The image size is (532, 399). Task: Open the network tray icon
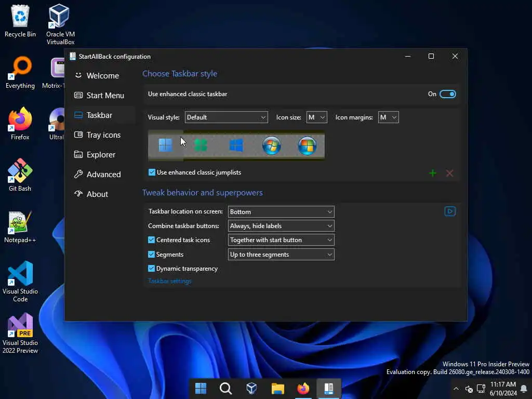(481, 389)
